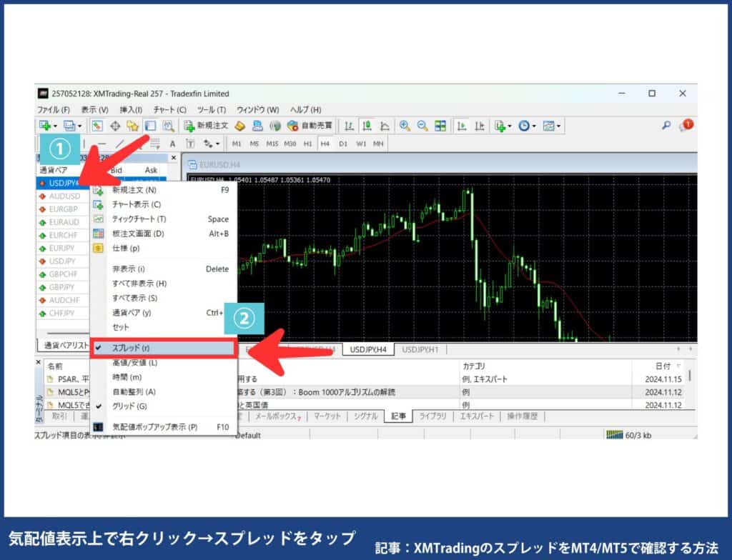
Task: Enable 自動整列 from the context menu
Action: (x=133, y=393)
